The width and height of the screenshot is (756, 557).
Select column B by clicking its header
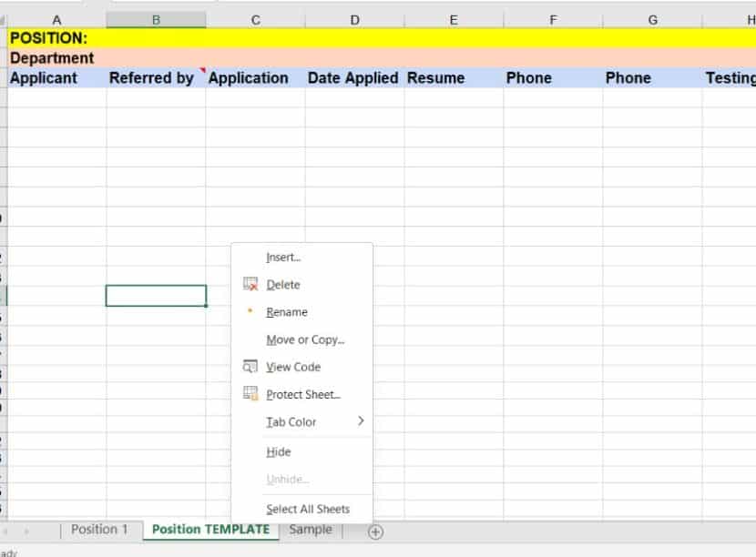pyautogui.click(x=156, y=18)
